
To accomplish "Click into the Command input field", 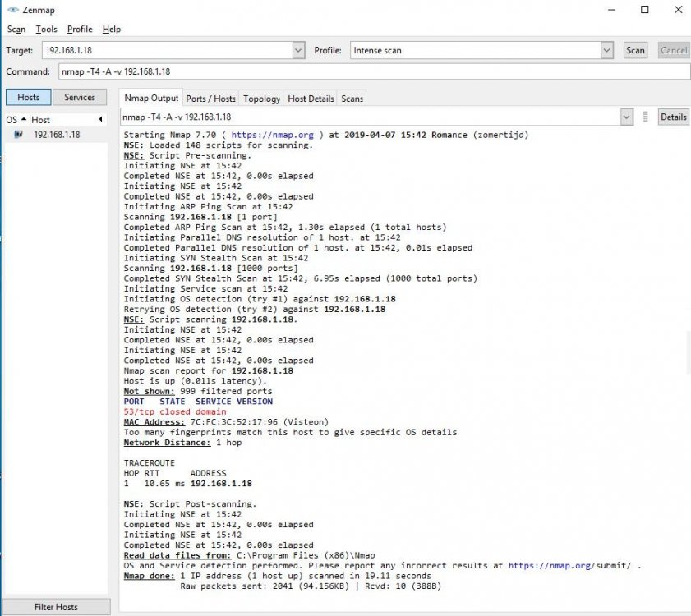I will (370, 71).
